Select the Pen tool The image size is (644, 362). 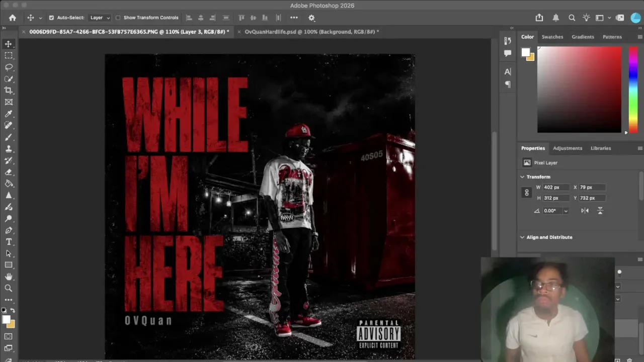(9, 230)
